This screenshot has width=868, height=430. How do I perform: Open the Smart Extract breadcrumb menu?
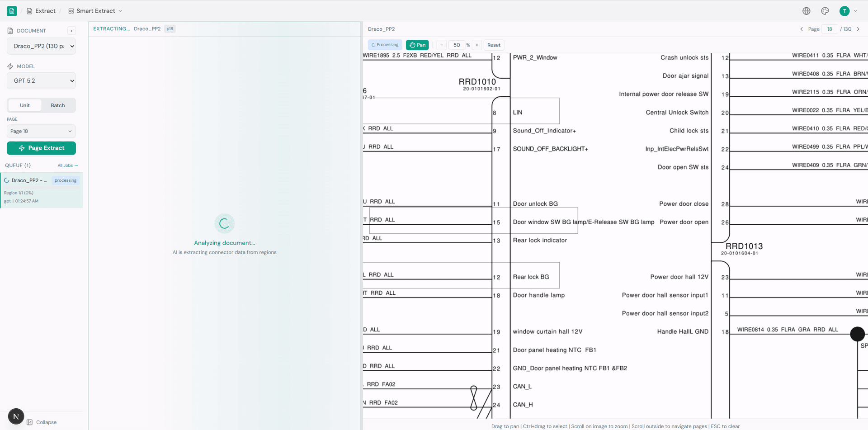[95, 11]
